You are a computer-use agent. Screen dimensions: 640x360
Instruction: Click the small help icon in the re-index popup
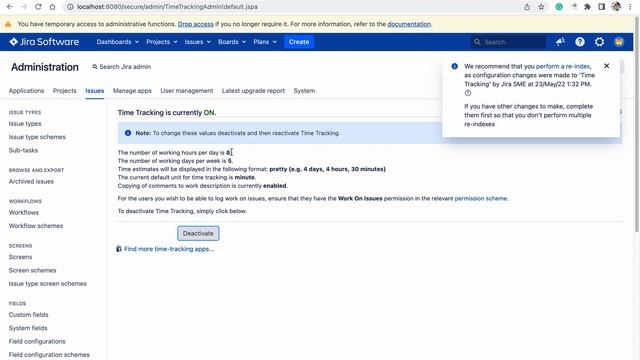pos(468,93)
